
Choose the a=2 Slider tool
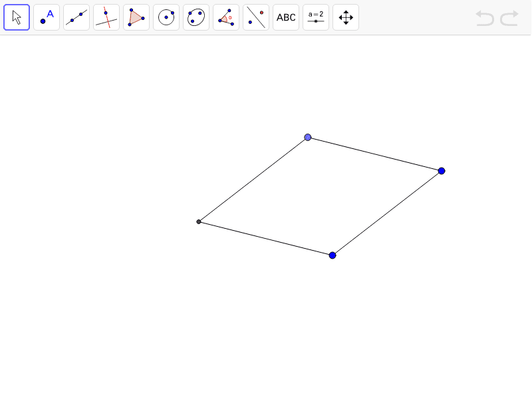tap(316, 17)
